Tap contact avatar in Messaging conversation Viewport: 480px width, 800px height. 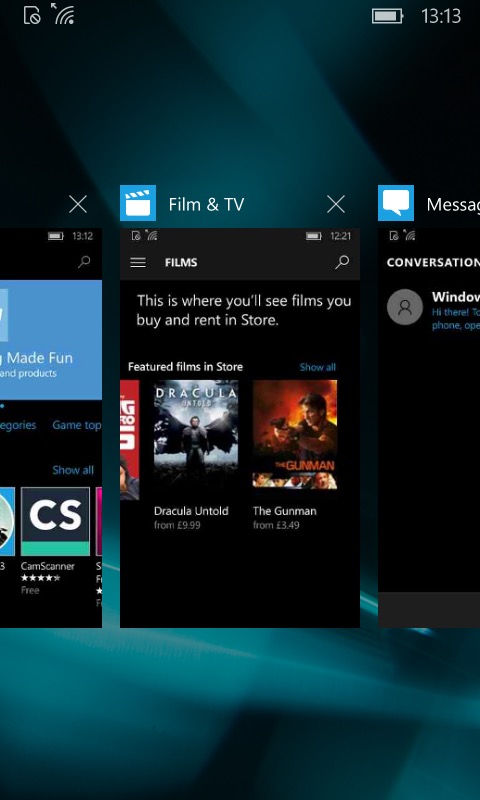pyautogui.click(x=405, y=307)
